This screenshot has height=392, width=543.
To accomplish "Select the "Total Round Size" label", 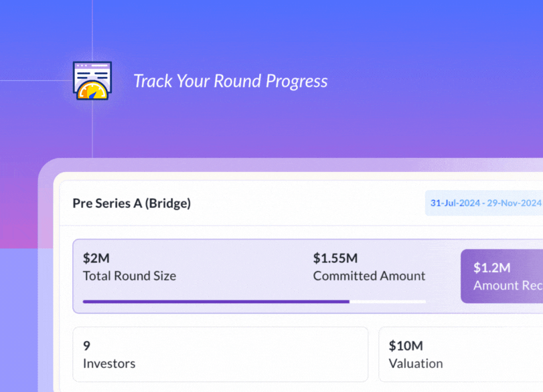I will click(x=129, y=276).
